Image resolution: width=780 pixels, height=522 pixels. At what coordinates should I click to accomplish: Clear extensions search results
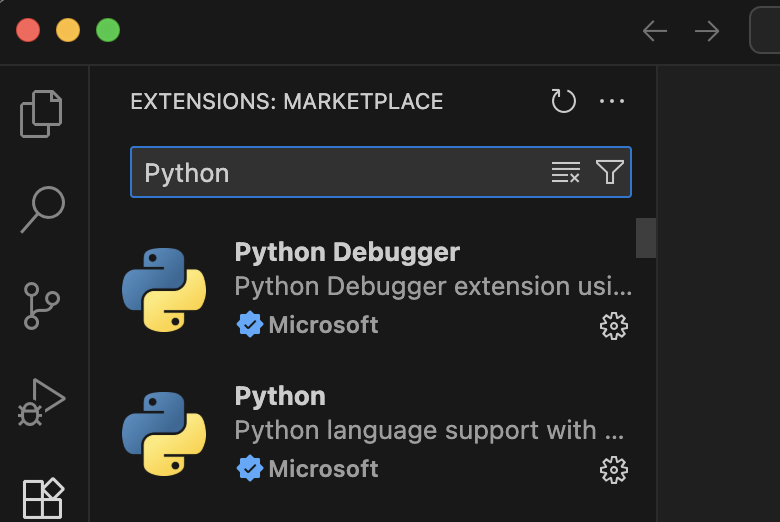566,172
